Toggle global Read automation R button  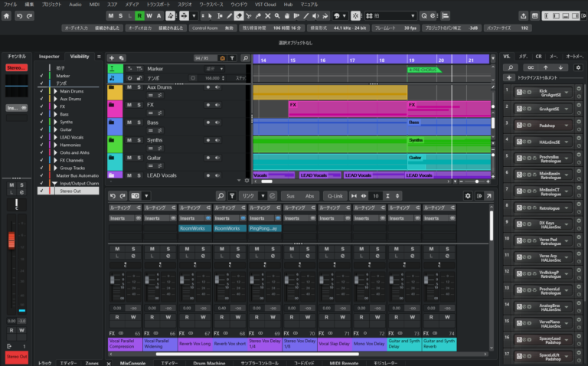139,16
